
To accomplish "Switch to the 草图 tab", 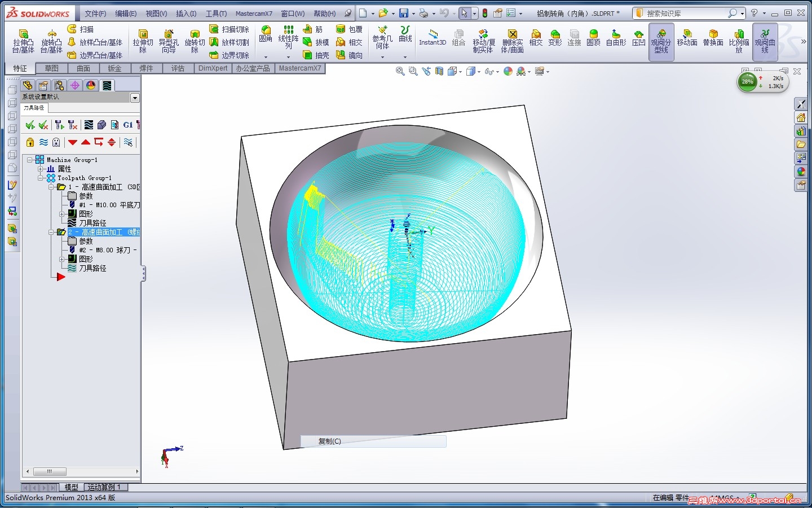I will point(52,68).
